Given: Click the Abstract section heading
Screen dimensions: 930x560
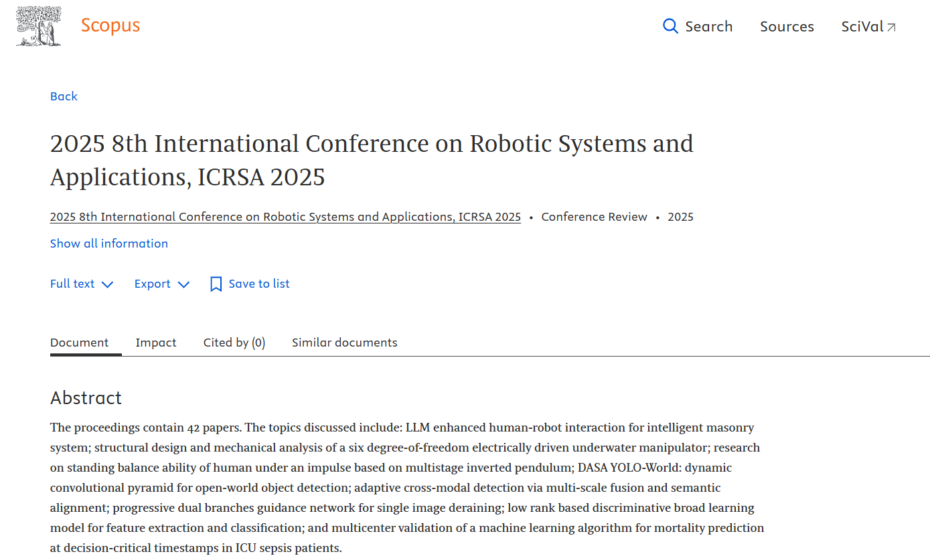Looking at the screenshot, I should [x=86, y=398].
